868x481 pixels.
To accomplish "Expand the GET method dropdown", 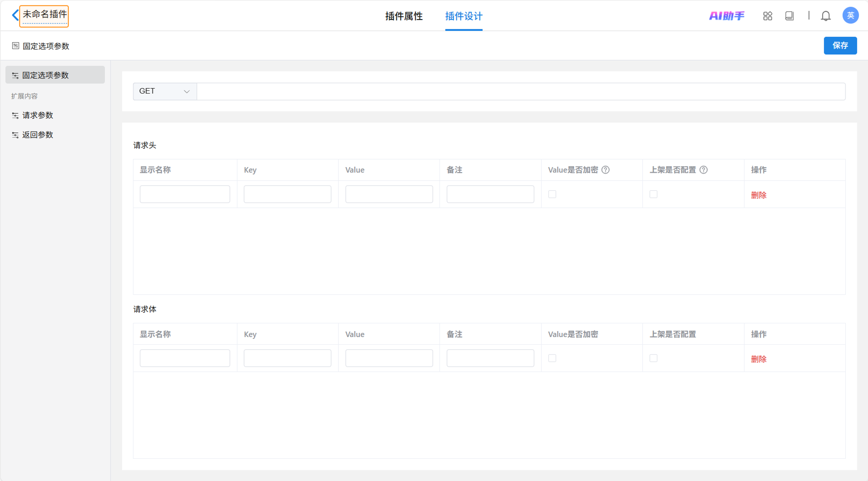I will pos(165,91).
